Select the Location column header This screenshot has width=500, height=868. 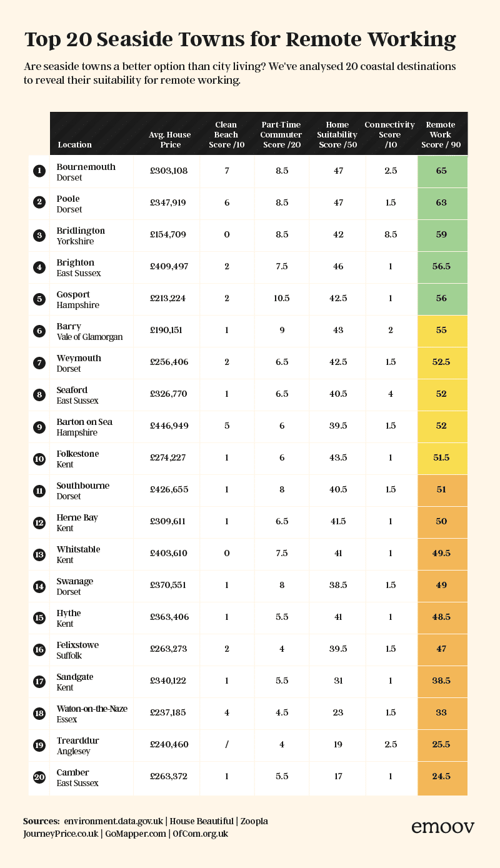click(74, 144)
